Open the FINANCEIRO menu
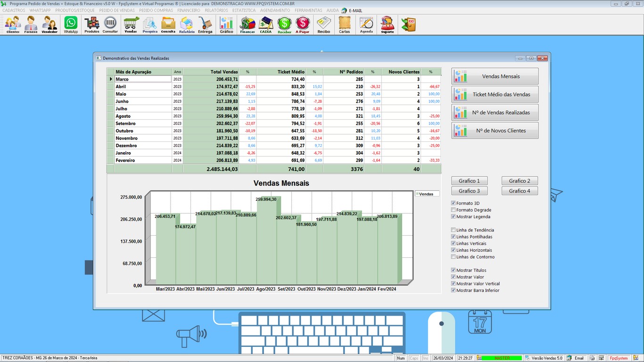Viewport: 644px width, 362px height. click(x=189, y=10)
